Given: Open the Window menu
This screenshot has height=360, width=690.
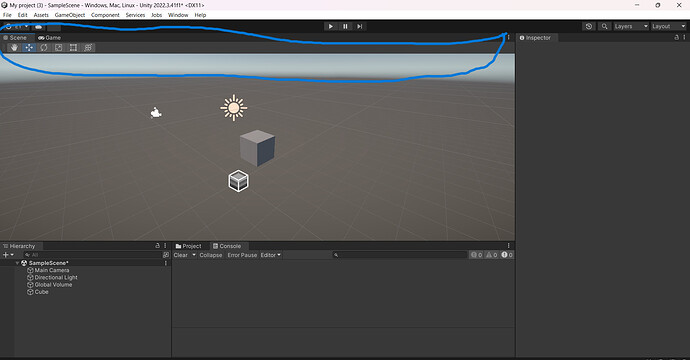Looking at the screenshot, I should (x=178, y=15).
